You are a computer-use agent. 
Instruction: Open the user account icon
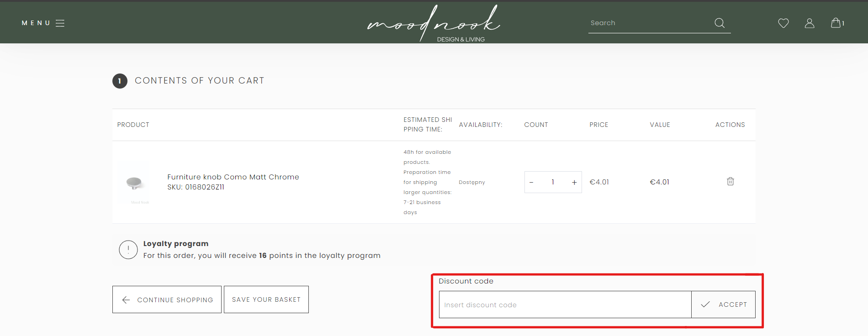809,23
